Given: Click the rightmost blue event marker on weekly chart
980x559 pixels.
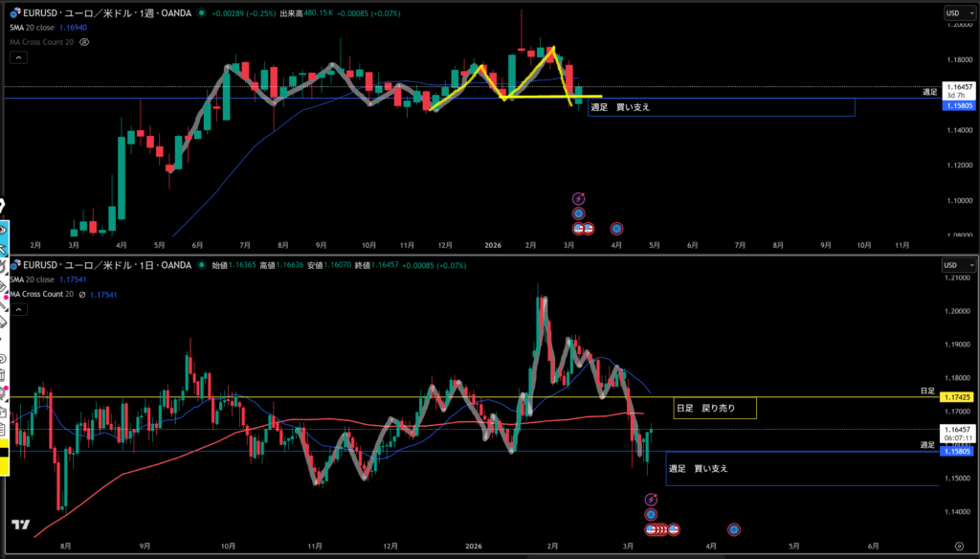Looking at the screenshot, I should pyautogui.click(x=616, y=229).
